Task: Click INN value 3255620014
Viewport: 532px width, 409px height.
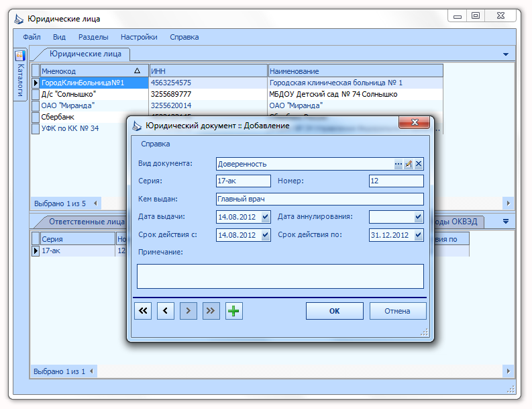Action: 209,105
